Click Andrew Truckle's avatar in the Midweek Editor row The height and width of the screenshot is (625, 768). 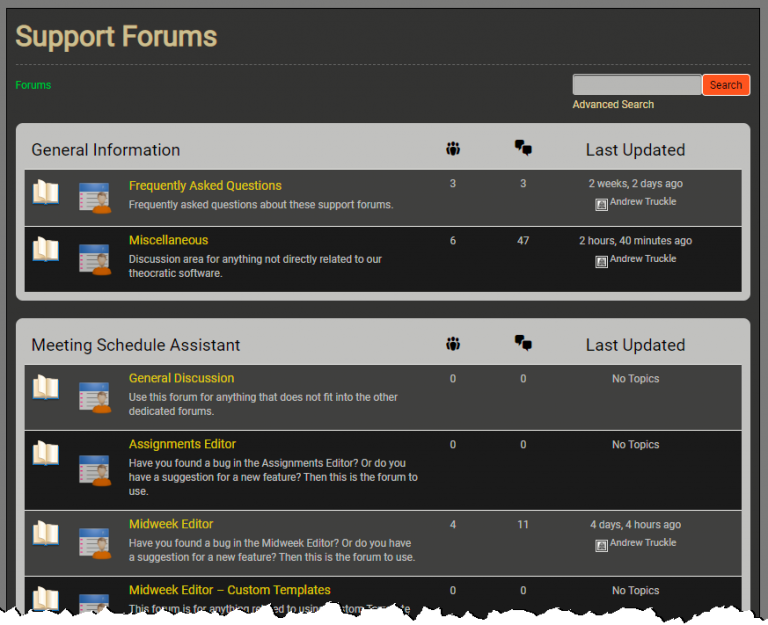601,545
